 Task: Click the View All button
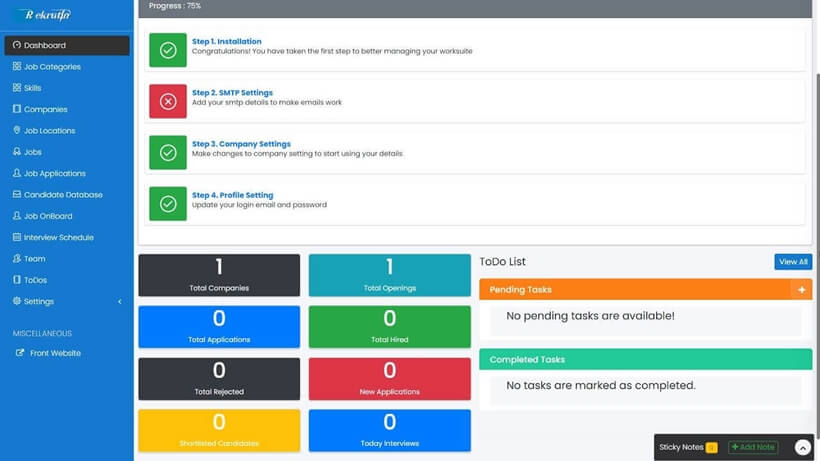pos(793,262)
